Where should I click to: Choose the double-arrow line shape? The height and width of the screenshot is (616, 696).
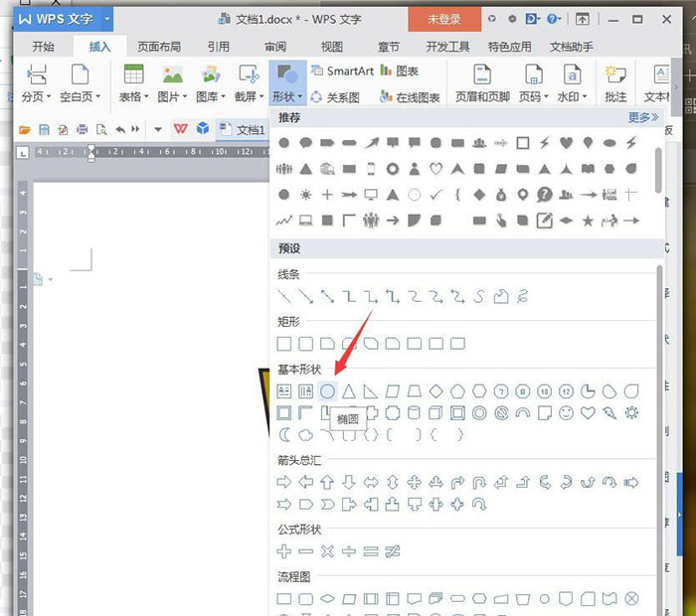point(327,296)
